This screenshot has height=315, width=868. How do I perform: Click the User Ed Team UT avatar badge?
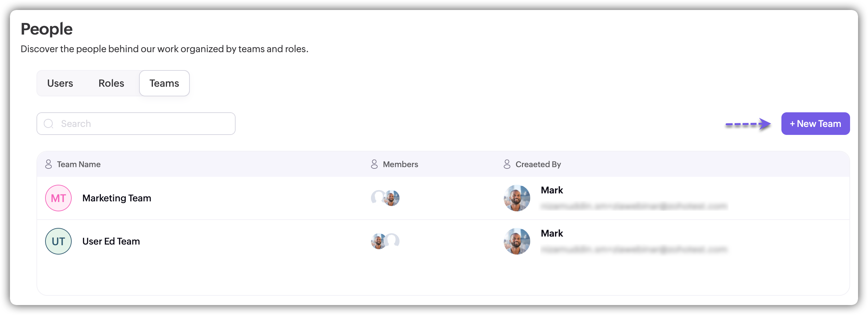point(58,241)
